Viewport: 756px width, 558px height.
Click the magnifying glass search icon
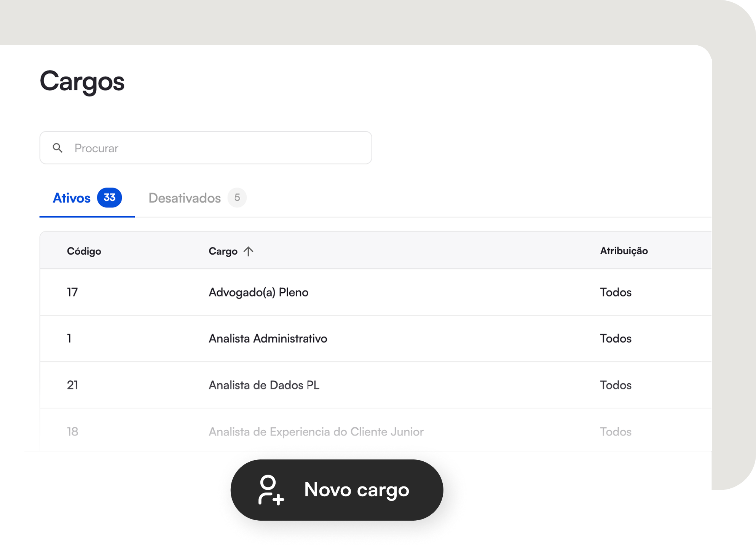pyautogui.click(x=57, y=148)
